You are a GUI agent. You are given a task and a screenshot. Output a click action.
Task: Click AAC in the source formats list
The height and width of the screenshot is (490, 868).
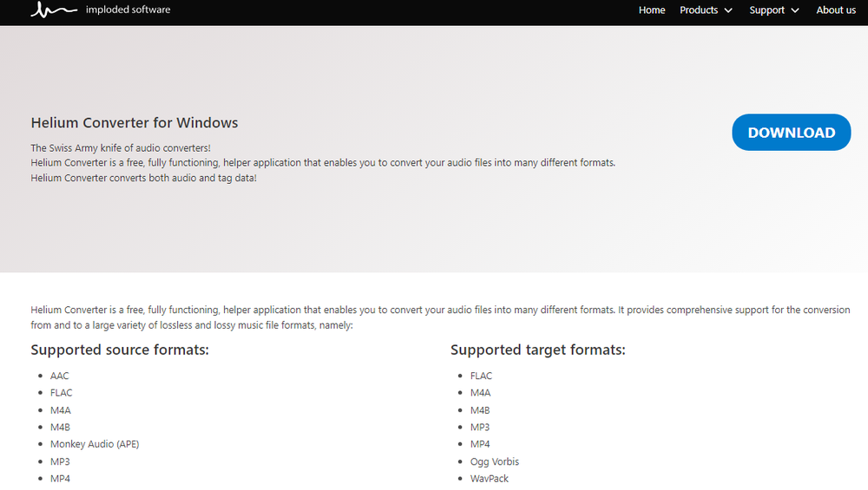point(60,376)
